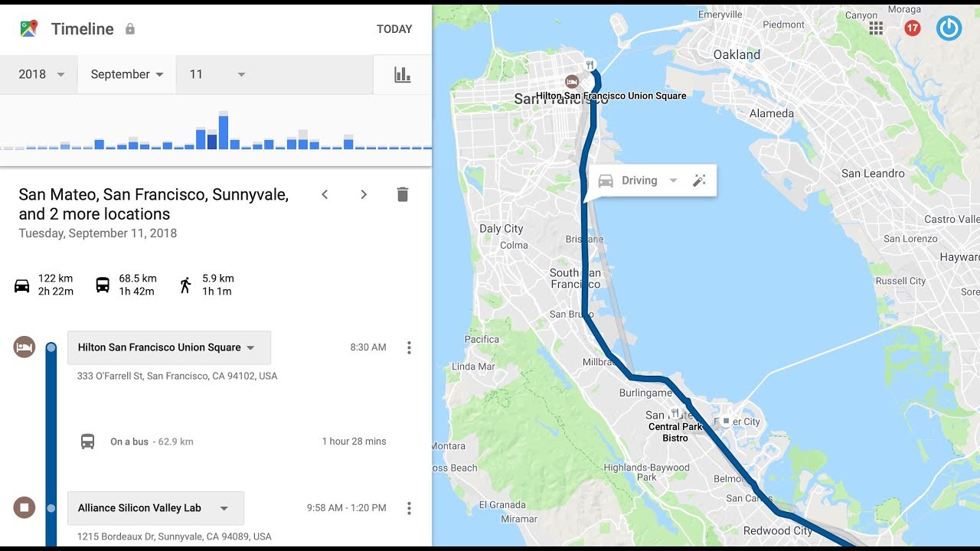Viewport: 980px width, 551px height.
Task: Click the bus icon for On a bus segment
Action: point(88,442)
